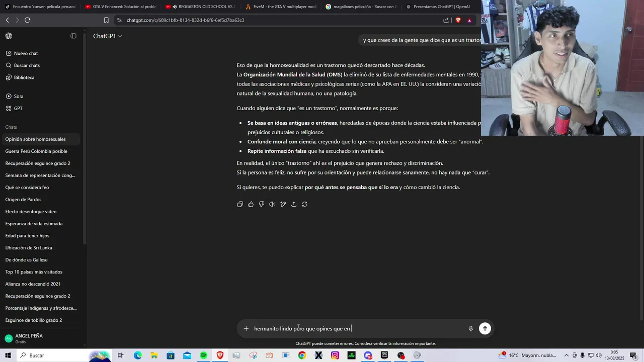
Task: Go back with the browser back arrow
Action: pyautogui.click(x=7, y=20)
